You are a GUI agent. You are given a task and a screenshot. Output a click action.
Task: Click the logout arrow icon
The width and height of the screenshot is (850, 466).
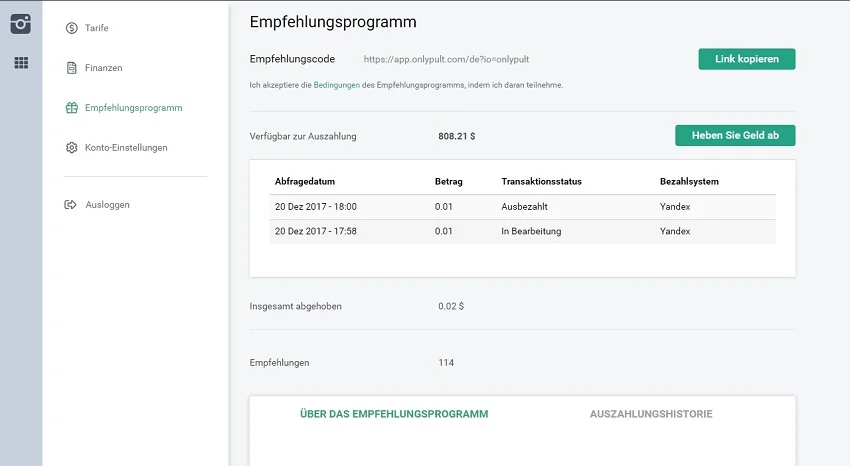71,205
